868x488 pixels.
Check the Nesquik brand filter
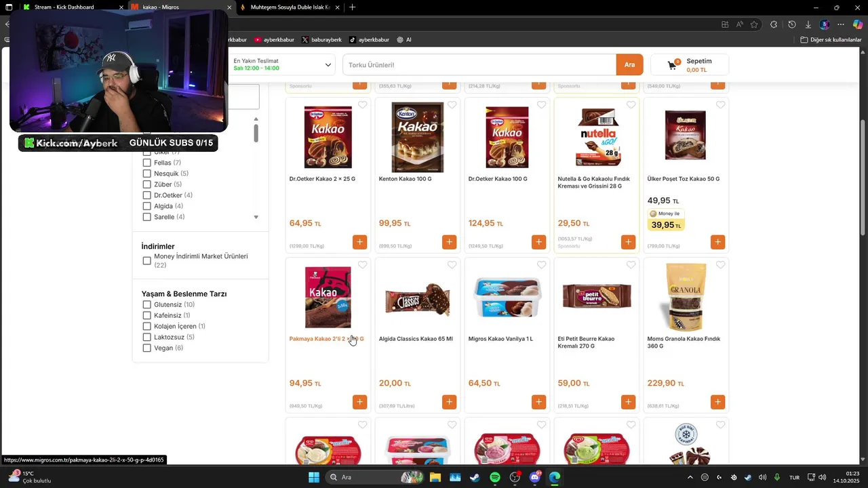point(146,174)
